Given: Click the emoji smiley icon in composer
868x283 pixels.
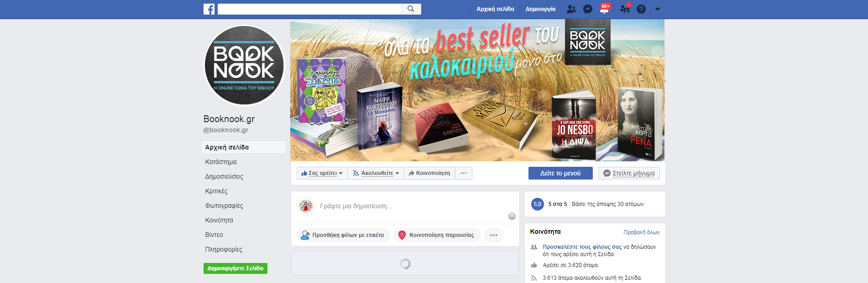Looking at the screenshot, I should pyautogui.click(x=512, y=216).
